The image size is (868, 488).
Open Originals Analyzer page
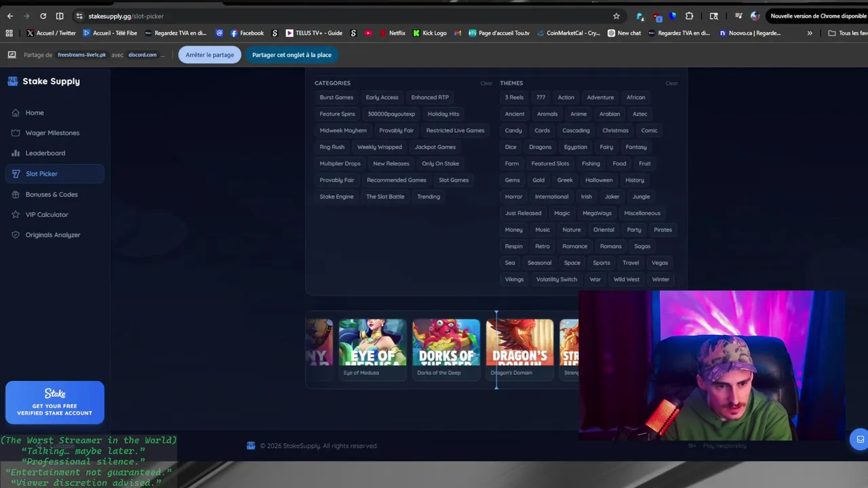53,235
